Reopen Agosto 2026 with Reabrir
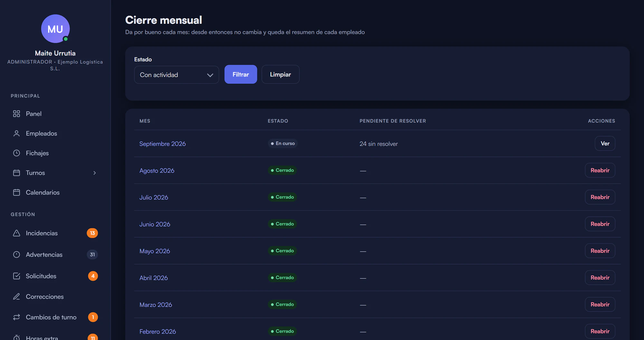 pos(600,170)
